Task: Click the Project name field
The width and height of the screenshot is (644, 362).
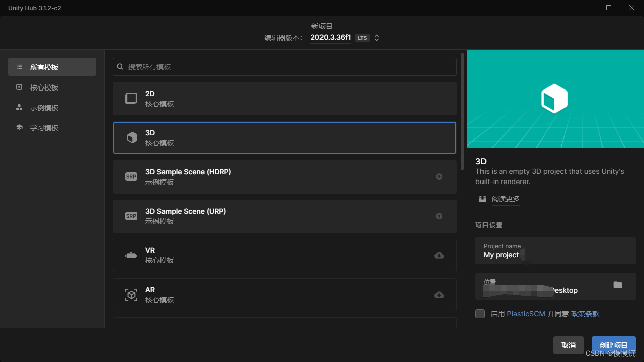Action: (x=555, y=251)
